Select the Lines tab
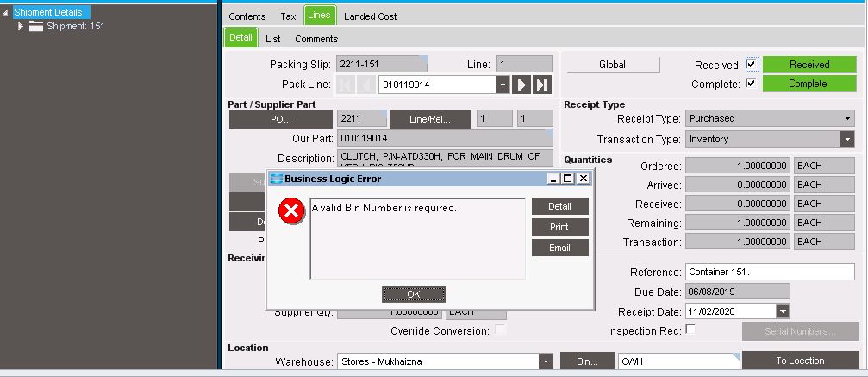This screenshot has height=377, width=868. coord(320,16)
